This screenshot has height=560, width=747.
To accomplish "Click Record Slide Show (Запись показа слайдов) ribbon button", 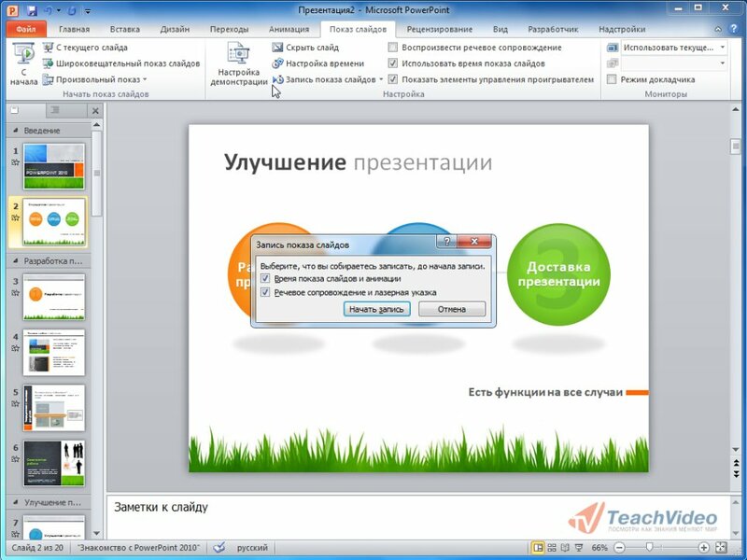I will (x=325, y=79).
